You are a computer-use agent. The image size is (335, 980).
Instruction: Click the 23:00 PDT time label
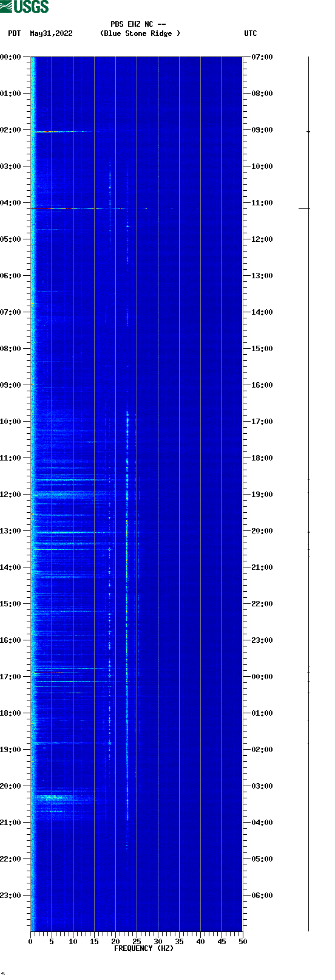(10, 896)
